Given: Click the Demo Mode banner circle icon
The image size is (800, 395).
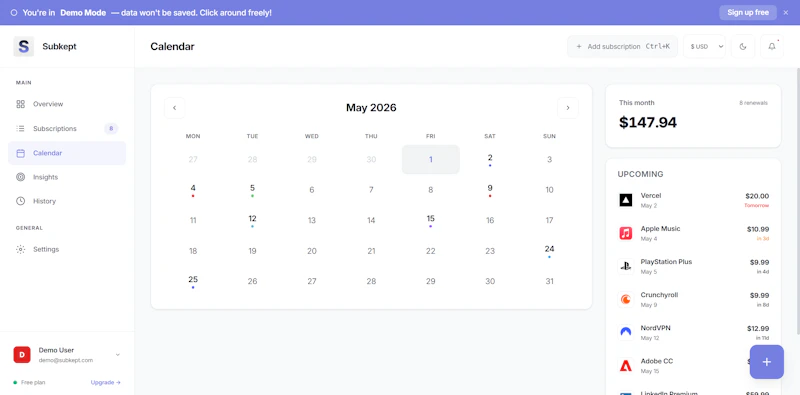Looking at the screenshot, I should point(14,13).
